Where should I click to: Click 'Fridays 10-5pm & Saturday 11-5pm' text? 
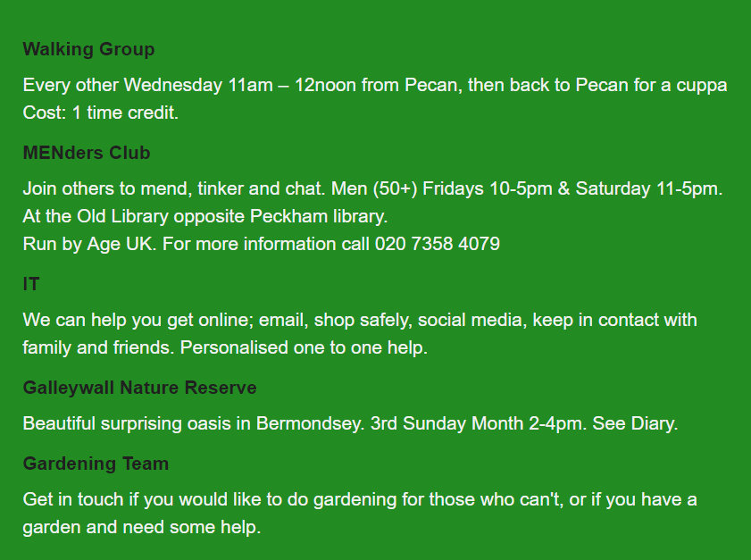click(572, 188)
